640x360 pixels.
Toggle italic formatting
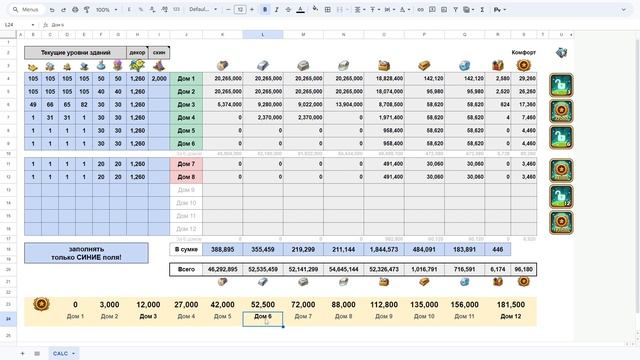pyautogui.click(x=276, y=10)
